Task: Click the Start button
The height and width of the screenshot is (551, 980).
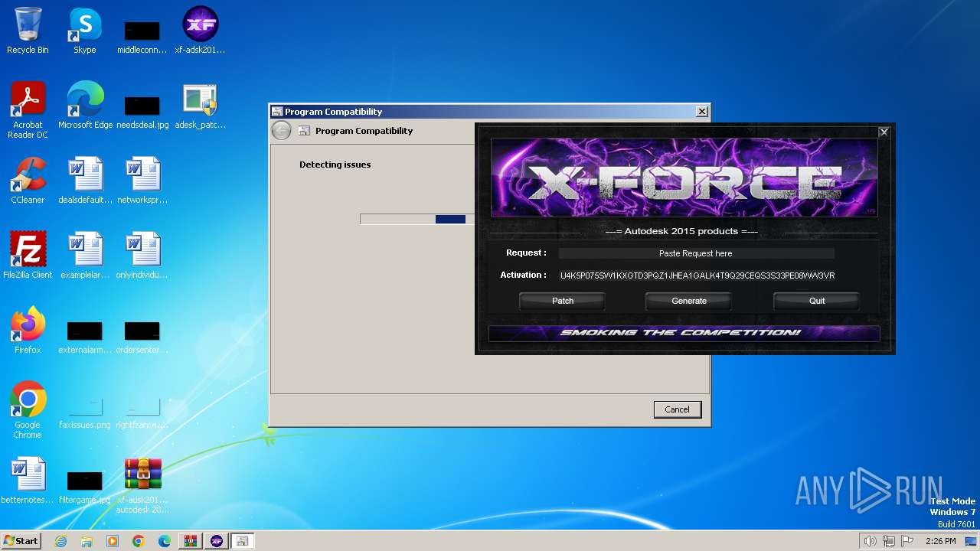Action: (21, 541)
